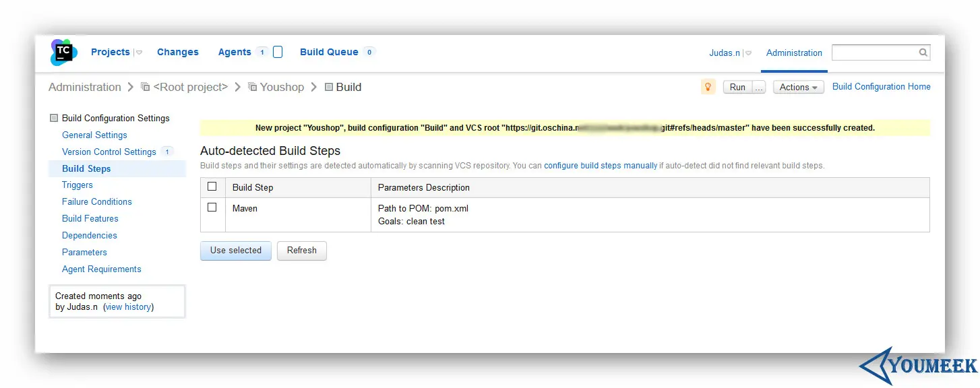The height and width of the screenshot is (388, 980).
Task: Click the orange lightbulb tips icon
Action: pos(708,87)
